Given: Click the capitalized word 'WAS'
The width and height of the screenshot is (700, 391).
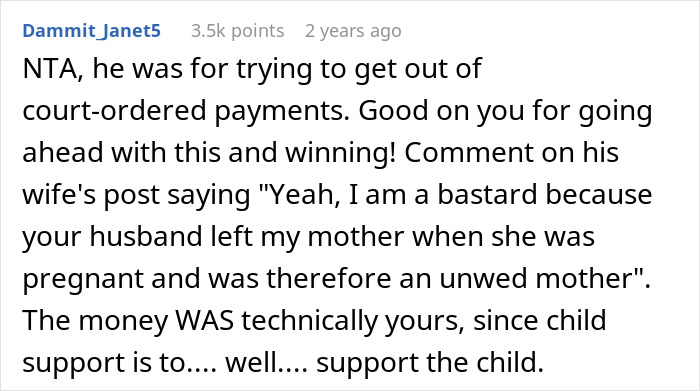Looking at the screenshot, I should pyautogui.click(x=205, y=320).
